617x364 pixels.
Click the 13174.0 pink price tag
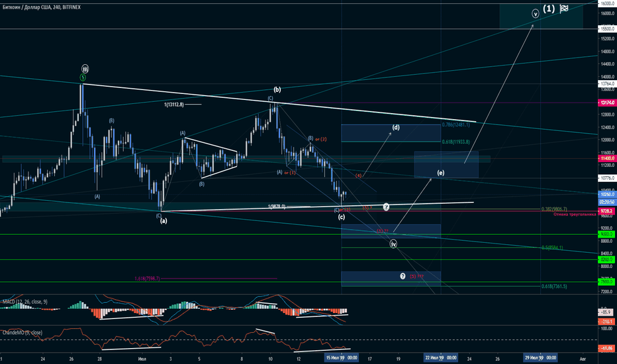point(607,103)
